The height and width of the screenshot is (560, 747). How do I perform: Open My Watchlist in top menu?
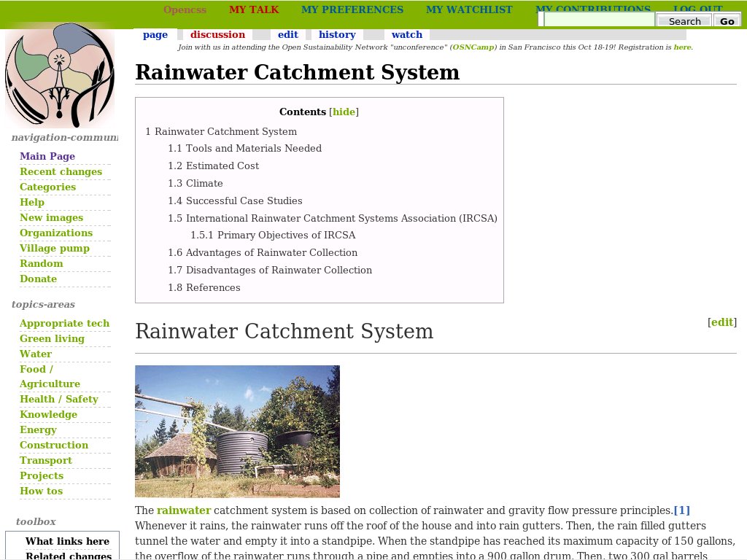pos(469,9)
